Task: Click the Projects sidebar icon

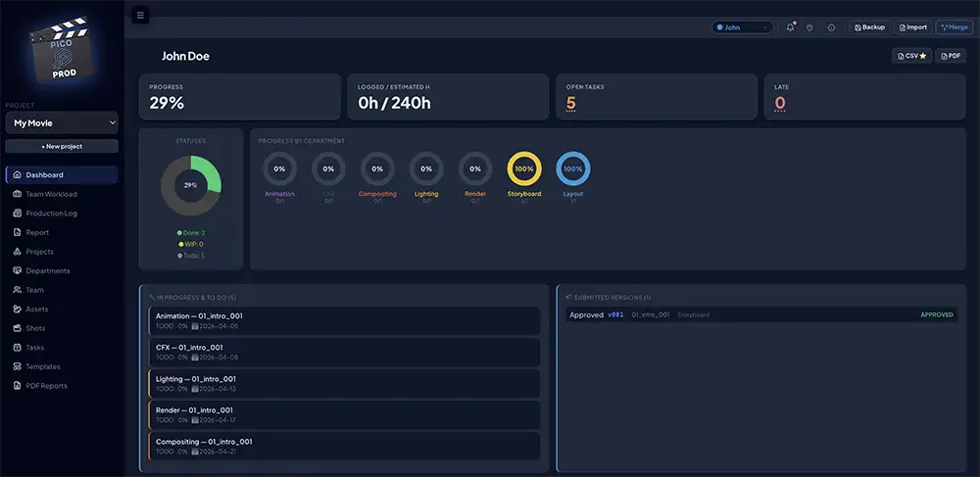Action: pos(18,252)
